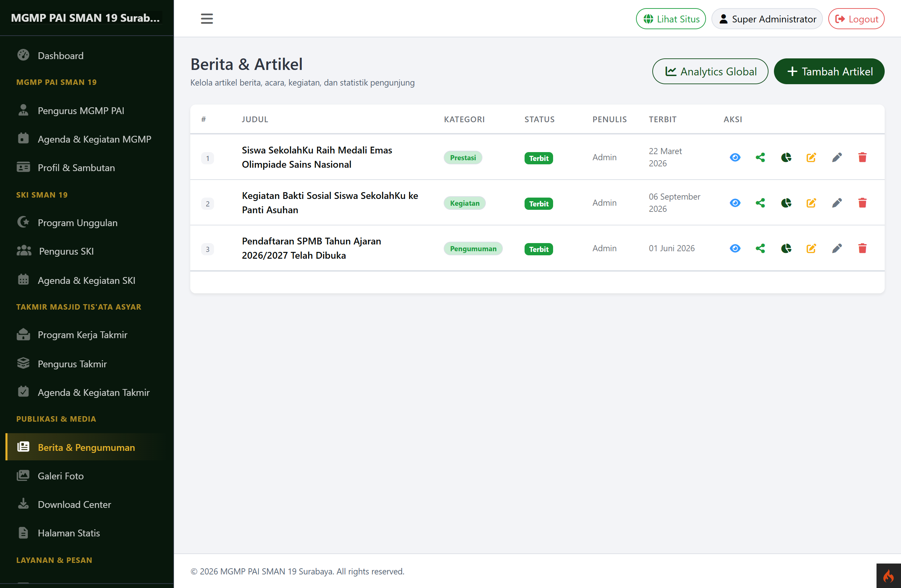The image size is (901, 588).
Task: Delete the Siswa SekolahKu Raih Medali article
Action: click(862, 158)
